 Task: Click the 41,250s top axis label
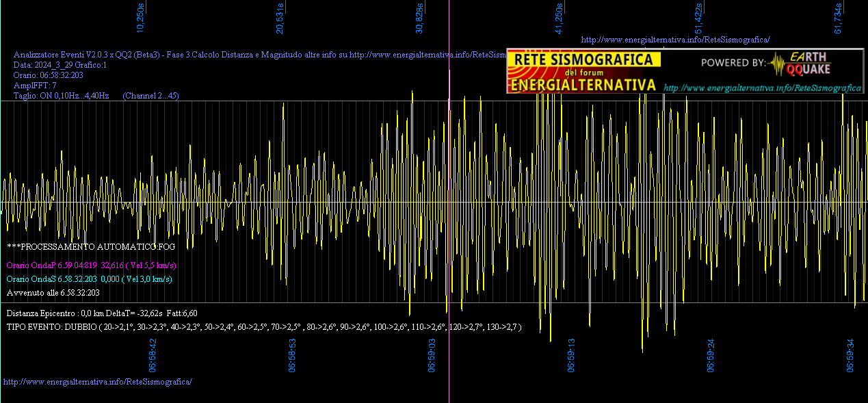pyautogui.click(x=559, y=18)
